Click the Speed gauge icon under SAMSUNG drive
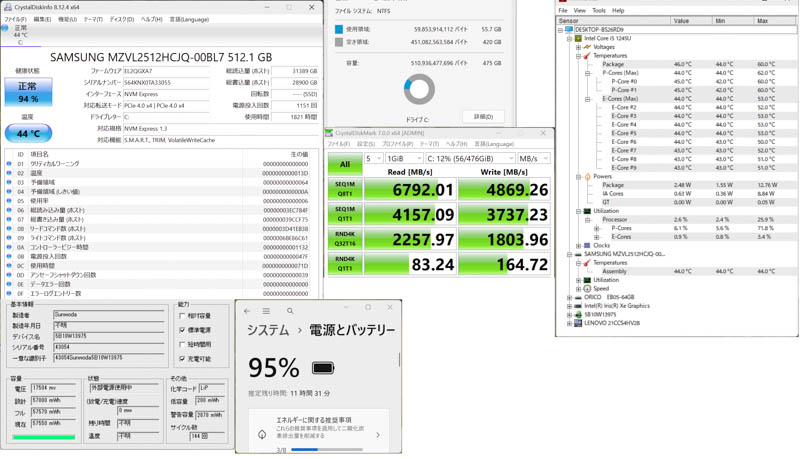 tap(587, 289)
